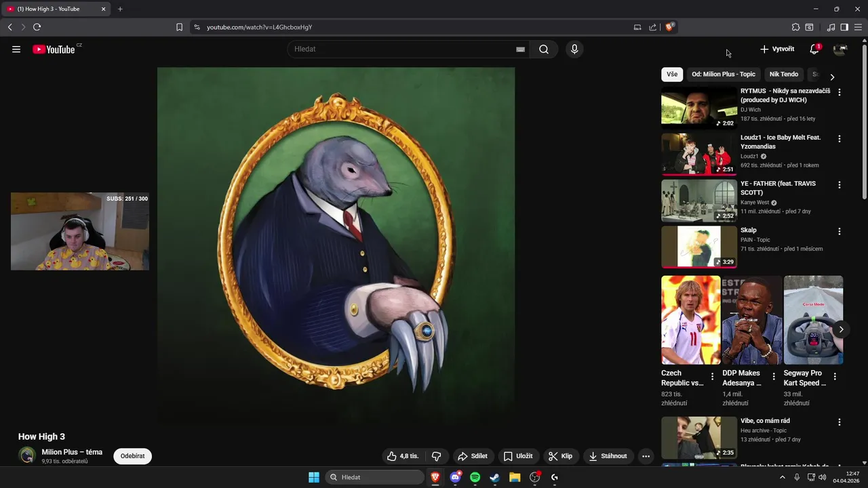This screenshot has width=868, height=488.
Task: Show hidden system tray icons
Action: [x=783, y=477]
